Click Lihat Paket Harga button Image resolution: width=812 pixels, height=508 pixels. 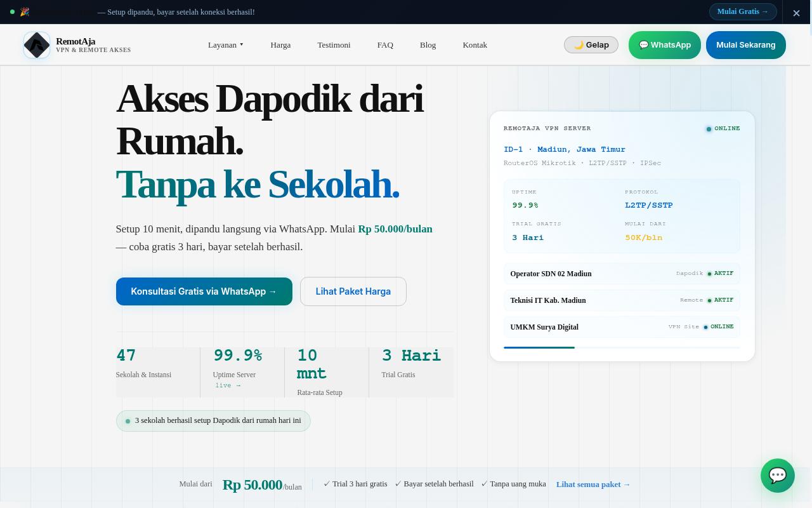(x=353, y=291)
